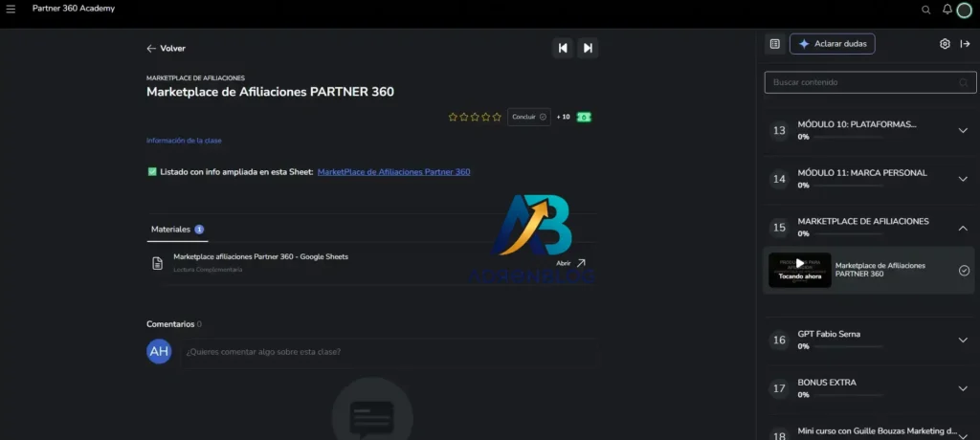Expand Módulo 10: Plataformas chevron
The width and height of the screenshot is (980, 440).
tap(963, 130)
